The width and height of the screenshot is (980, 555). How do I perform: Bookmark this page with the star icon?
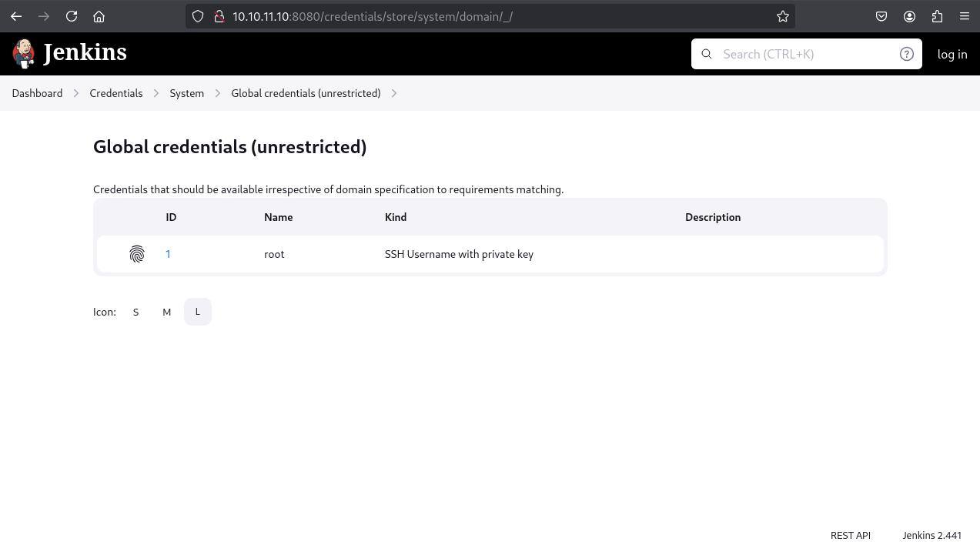click(783, 16)
